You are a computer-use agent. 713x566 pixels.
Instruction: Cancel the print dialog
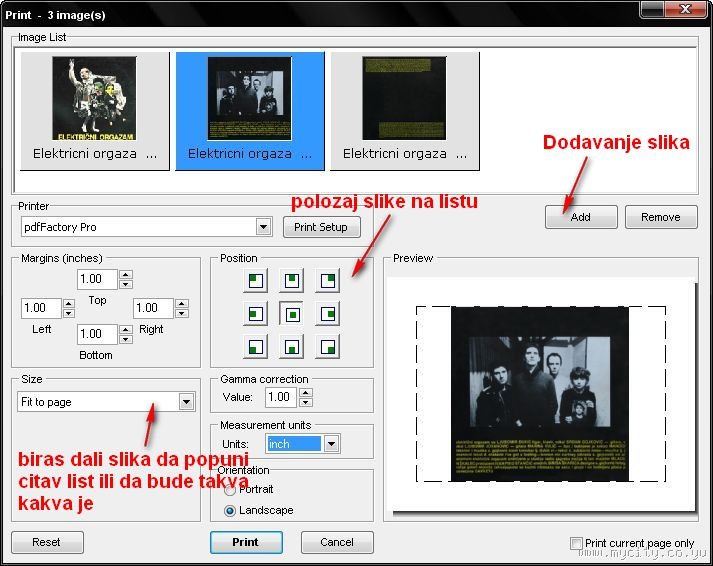click(337, 542)
